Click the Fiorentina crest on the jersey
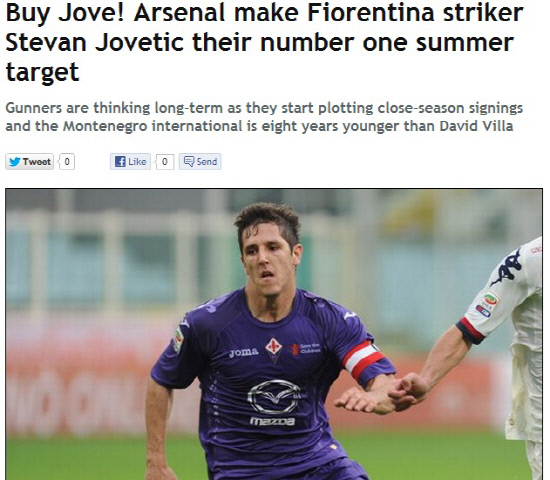Viewport: 550px width, 480px height. [x=274, y=349]
